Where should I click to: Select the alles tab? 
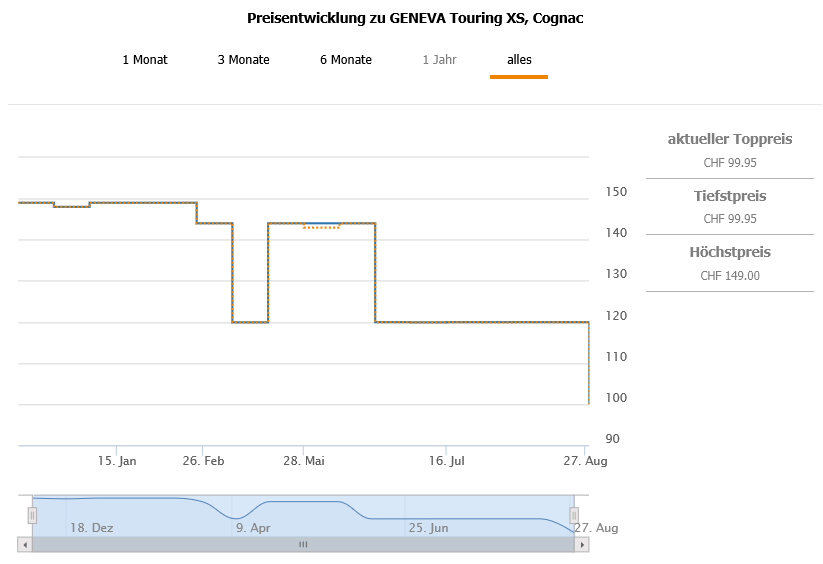[x=519, y=60]
